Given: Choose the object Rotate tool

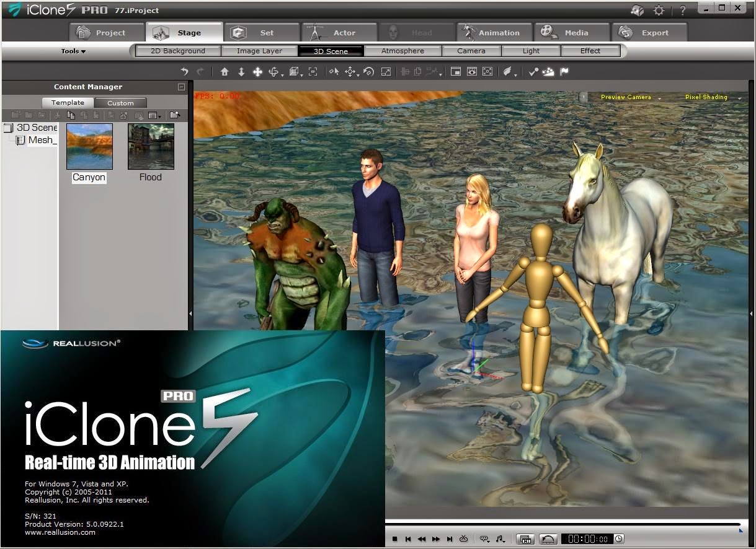Looking at the screenshot, I should [x=368, y=72].
